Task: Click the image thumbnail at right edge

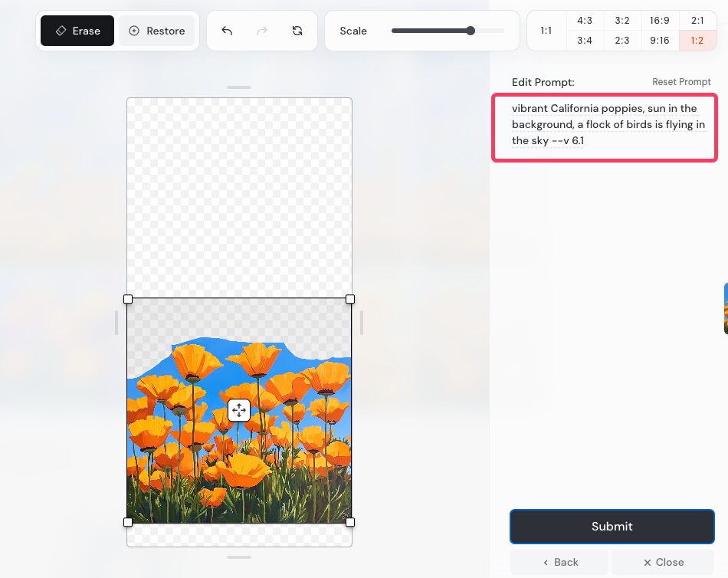Action: pos(725,308)
